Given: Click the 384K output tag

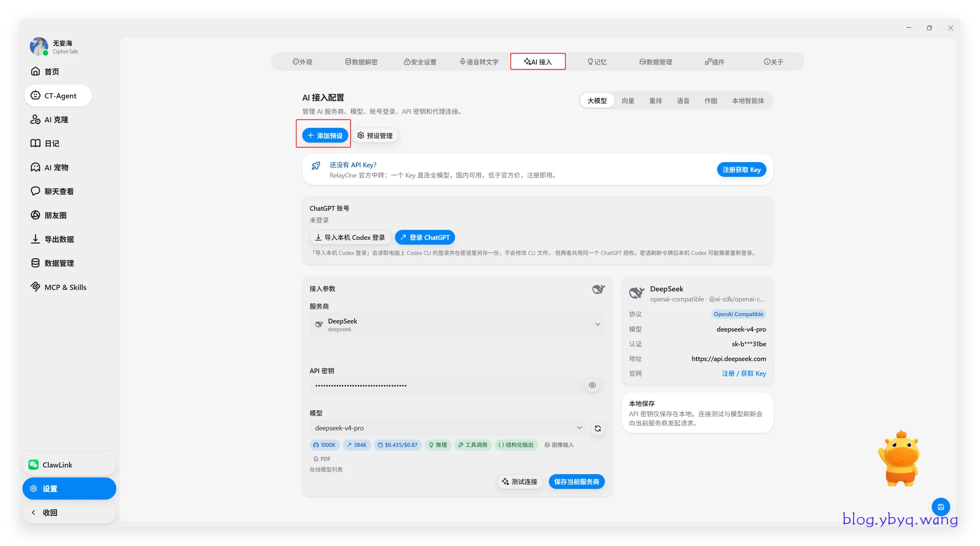Looking at the screenshot, I should point(356,445).
